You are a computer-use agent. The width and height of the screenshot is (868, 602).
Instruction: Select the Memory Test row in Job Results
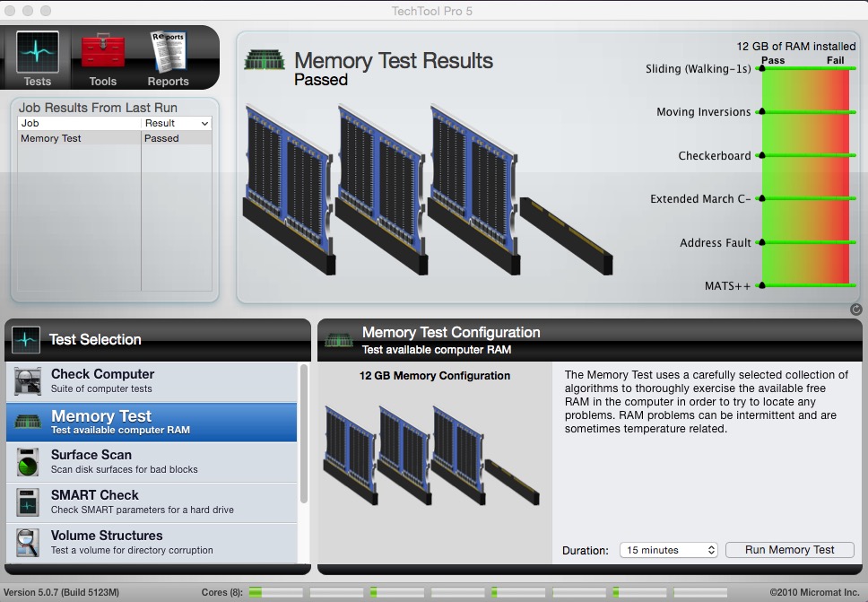tap(115, 138)
